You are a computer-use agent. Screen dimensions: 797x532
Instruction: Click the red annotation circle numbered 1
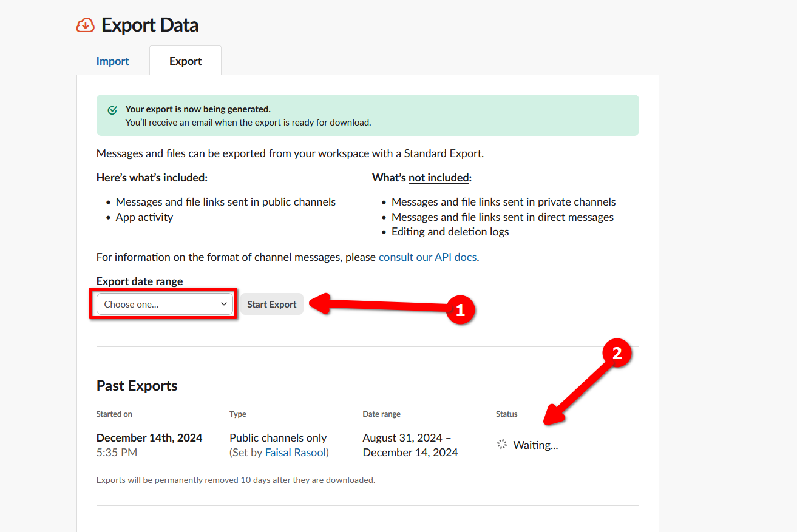(x=460, y=310)
